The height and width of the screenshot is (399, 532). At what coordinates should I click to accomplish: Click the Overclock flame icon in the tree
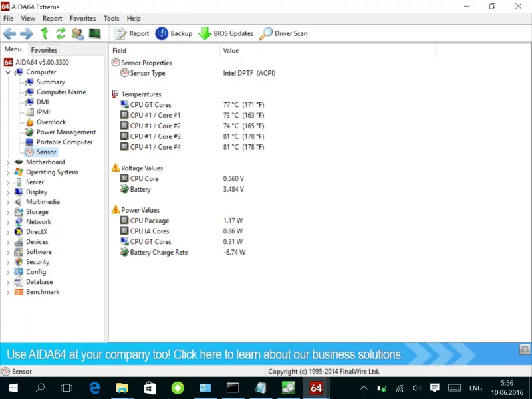(x=29, y=122)
